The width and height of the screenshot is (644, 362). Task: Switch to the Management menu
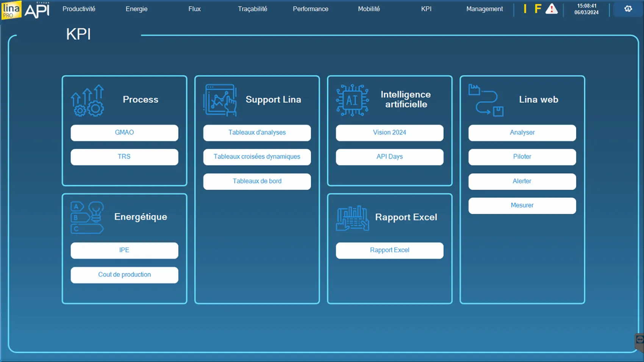coord(484,9)
